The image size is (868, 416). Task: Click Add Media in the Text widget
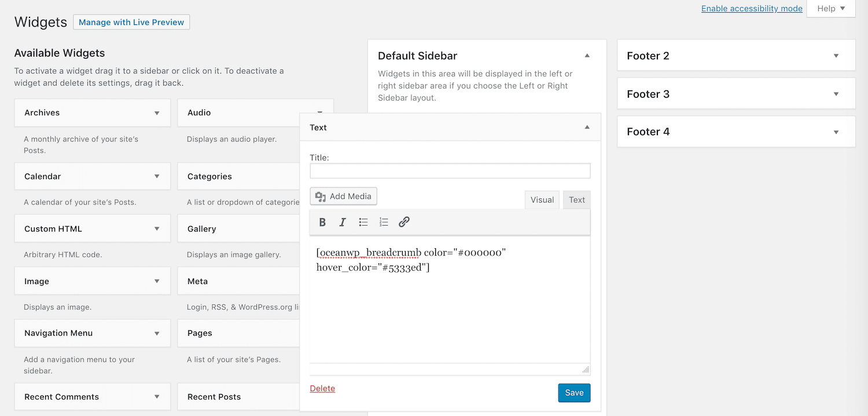(343, 196)
